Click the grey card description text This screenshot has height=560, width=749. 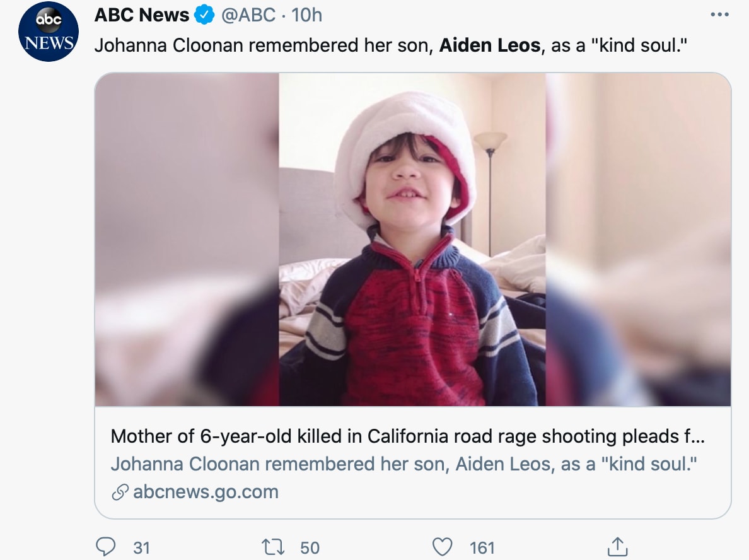[x=404, y=464]
